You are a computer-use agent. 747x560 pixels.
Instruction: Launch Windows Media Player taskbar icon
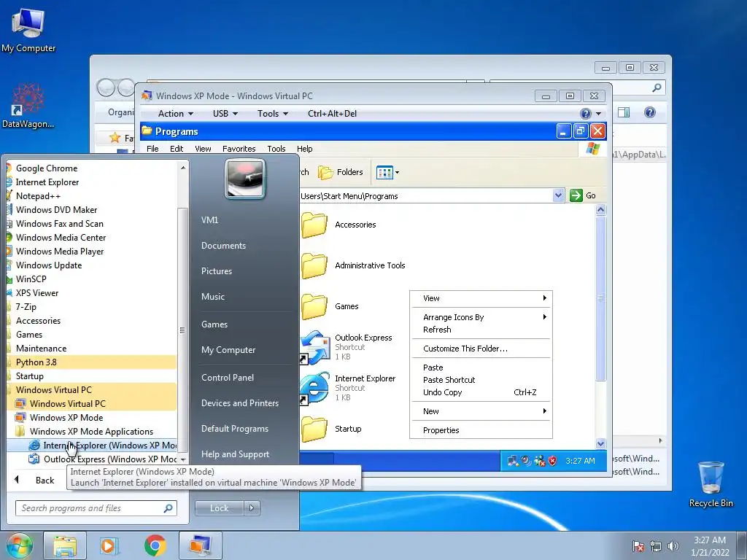pos(109,545)
